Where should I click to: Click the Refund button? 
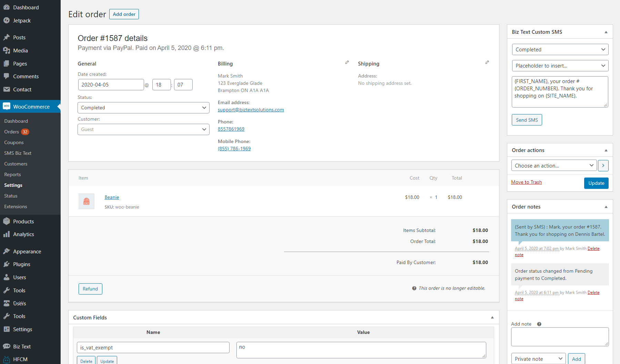coord(90,289)
